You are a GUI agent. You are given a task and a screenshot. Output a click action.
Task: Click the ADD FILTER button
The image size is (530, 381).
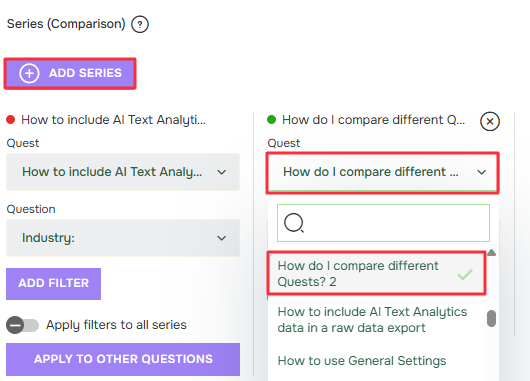point(53,284)
